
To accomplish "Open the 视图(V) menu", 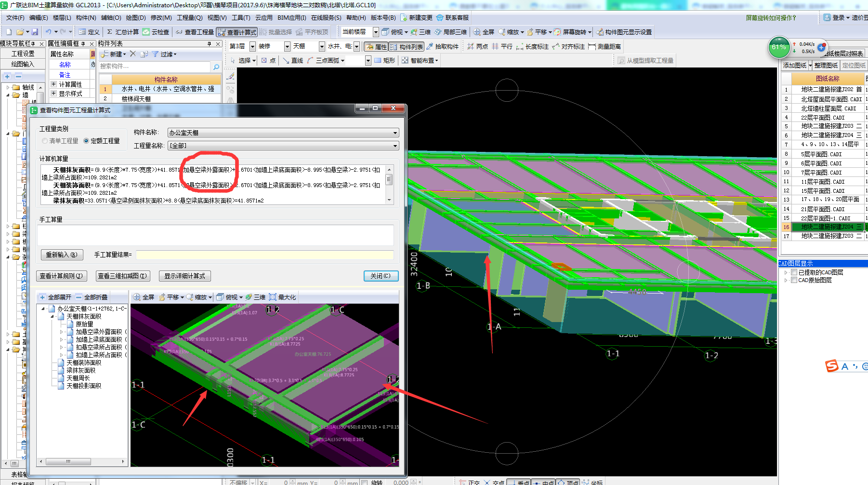I will pyautogui.click(x=217, y=18).
